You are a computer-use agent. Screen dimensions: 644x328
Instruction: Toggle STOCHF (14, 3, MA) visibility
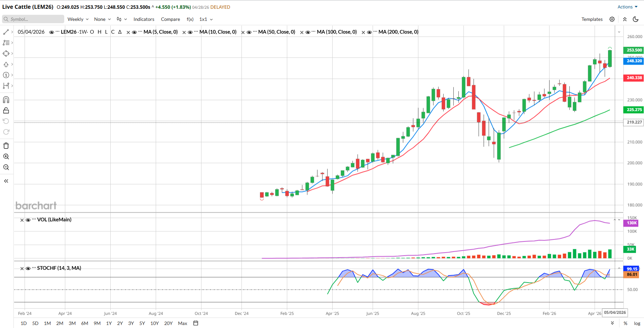point(28,268)
